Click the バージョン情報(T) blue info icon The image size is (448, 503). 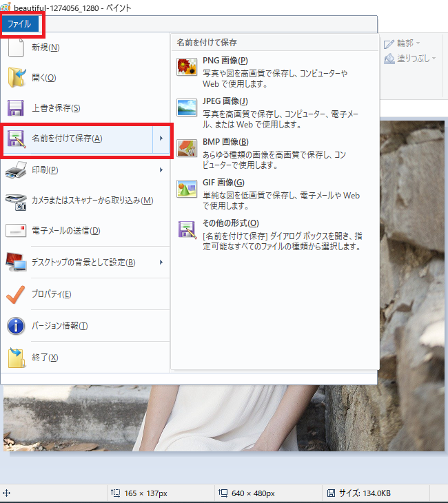16,326
